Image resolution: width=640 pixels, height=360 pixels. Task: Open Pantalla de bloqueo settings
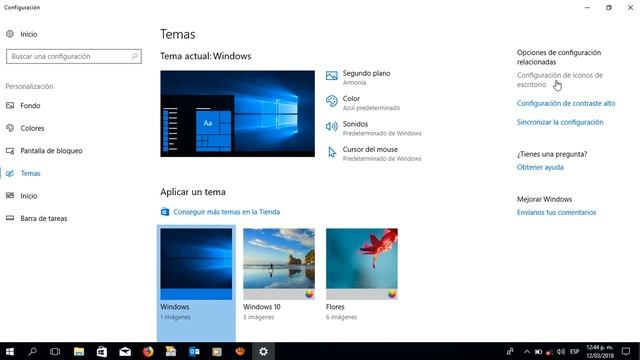coord(51,151)
